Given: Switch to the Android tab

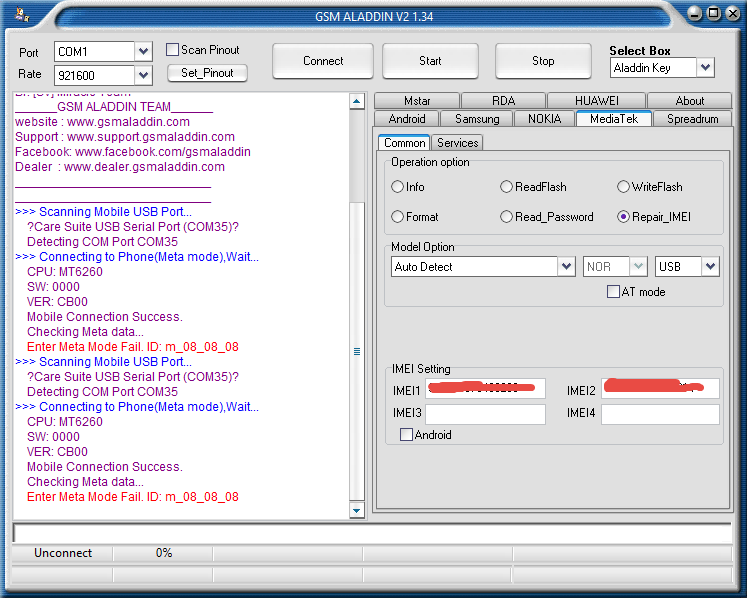Looking at the screenshot, I should pyautogui.click(x=407, y=119).
